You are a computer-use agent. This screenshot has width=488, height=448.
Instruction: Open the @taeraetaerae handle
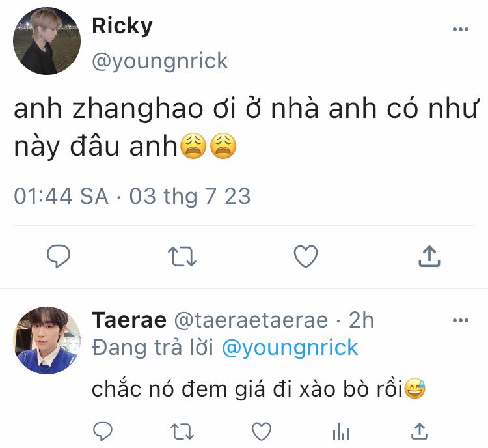(x=251, y=320)
